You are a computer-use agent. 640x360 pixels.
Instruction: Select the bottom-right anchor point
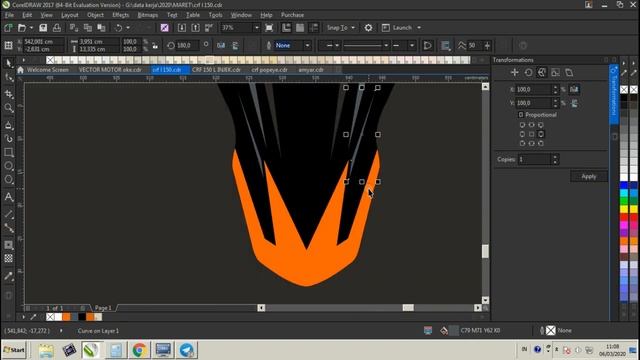(541, 143)
